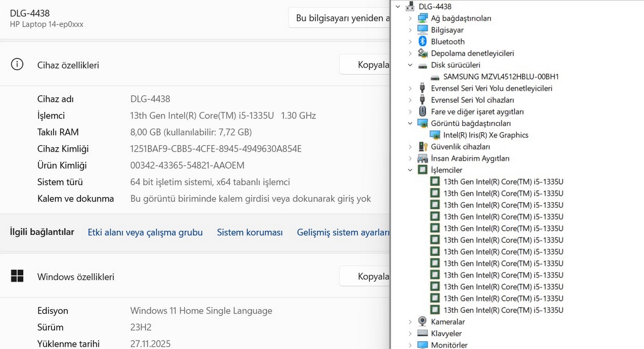Click the Cihaz özellikleri info icon
644x349 pixels.
coord(17,64)
